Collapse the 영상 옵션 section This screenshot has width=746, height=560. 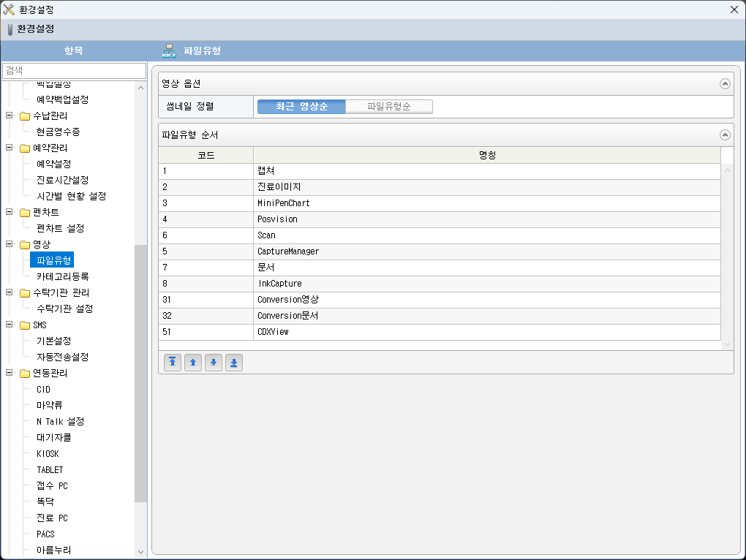pos(725,83)
